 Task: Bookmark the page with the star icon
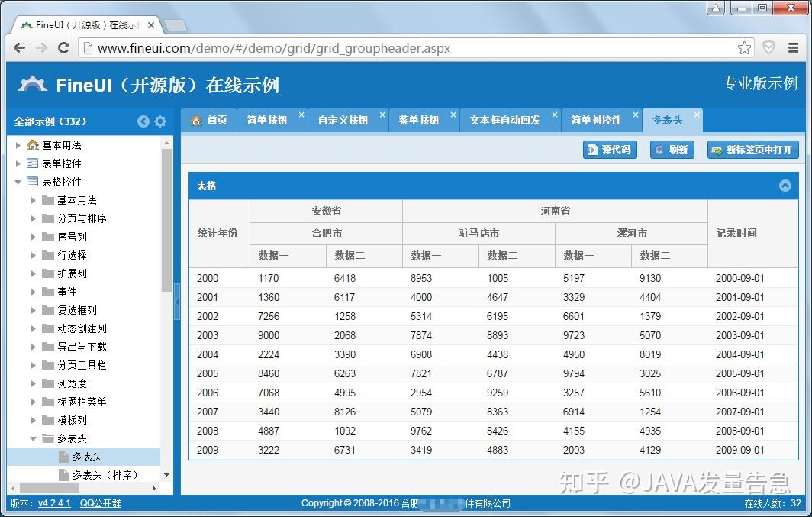[x=743, y=47]
